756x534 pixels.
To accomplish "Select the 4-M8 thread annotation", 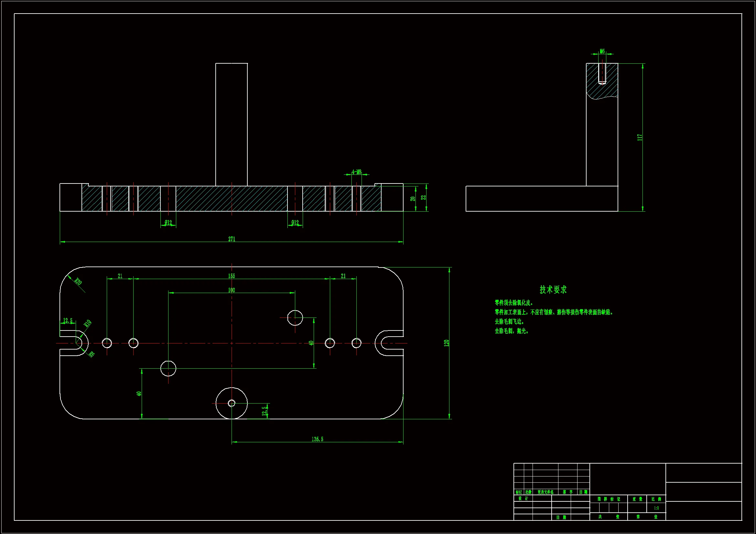I will point(356,172).
